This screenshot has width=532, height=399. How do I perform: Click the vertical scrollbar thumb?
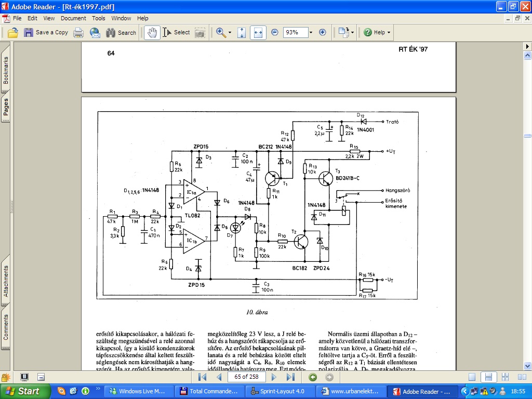[527, 136]
